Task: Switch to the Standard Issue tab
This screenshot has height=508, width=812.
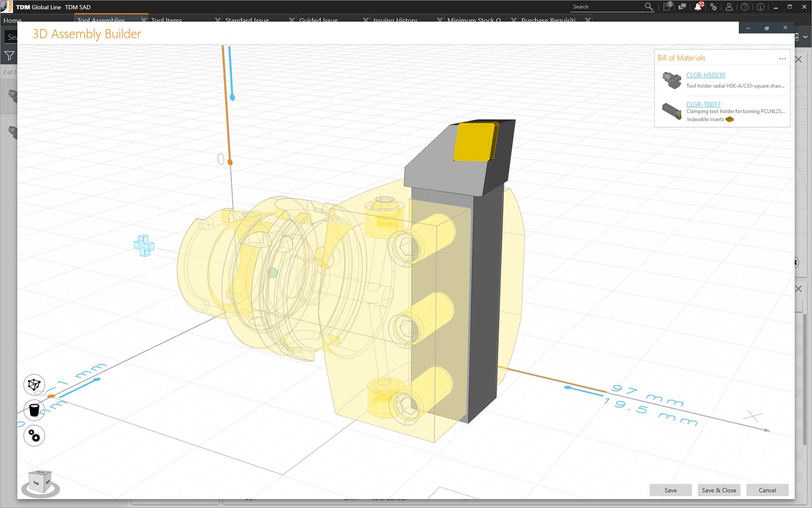Action: pyautogui.click(x=247, y=20)
